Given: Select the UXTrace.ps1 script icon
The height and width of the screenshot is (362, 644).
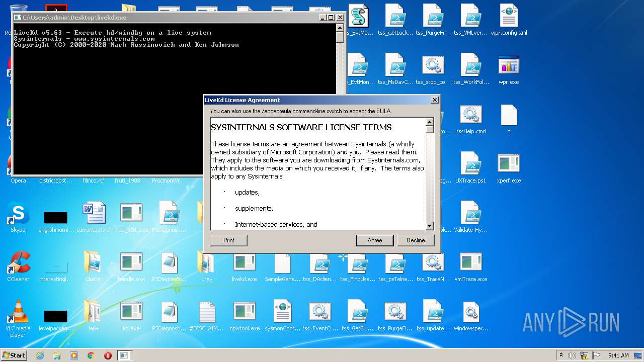Looking at the screenshot, I should pyautogui.click(x=471, y=168).
